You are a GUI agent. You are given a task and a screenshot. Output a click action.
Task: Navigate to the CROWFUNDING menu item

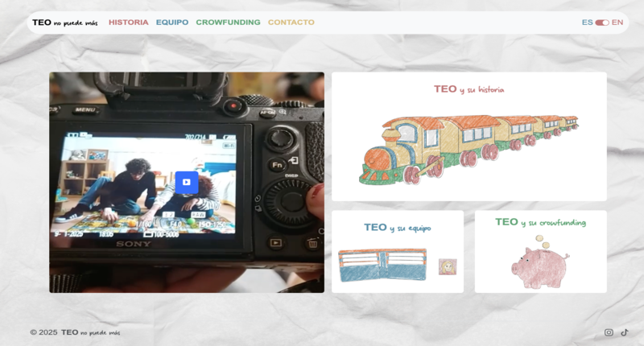[228, 23]
